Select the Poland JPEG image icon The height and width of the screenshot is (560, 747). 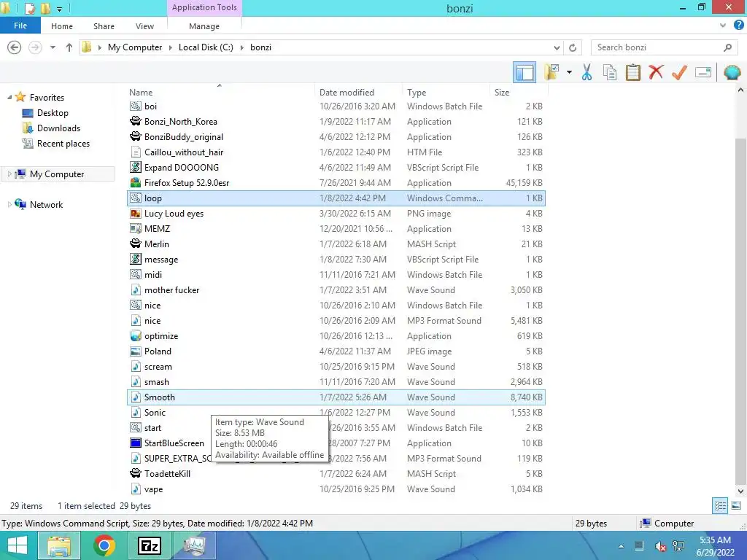tap(136, 351)
